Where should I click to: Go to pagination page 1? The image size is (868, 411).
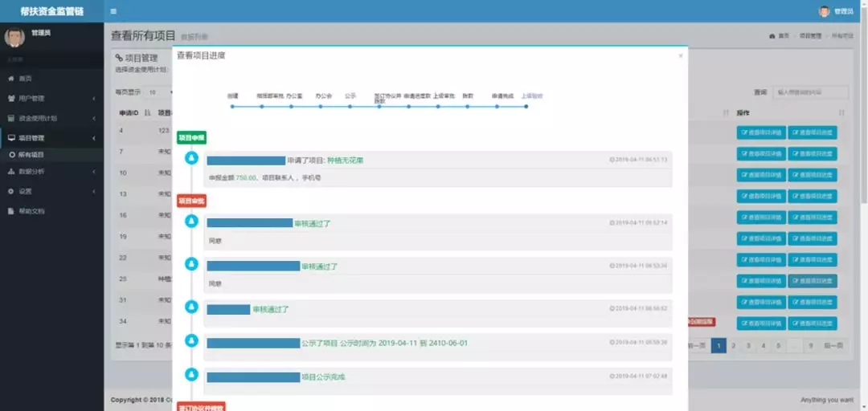click(x=719, y=345)
